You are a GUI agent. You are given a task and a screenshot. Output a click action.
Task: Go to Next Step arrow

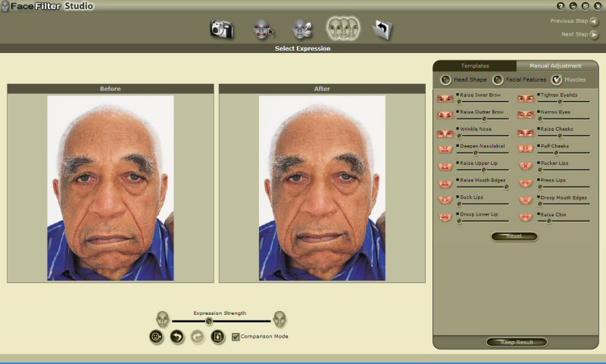(593, 34)
